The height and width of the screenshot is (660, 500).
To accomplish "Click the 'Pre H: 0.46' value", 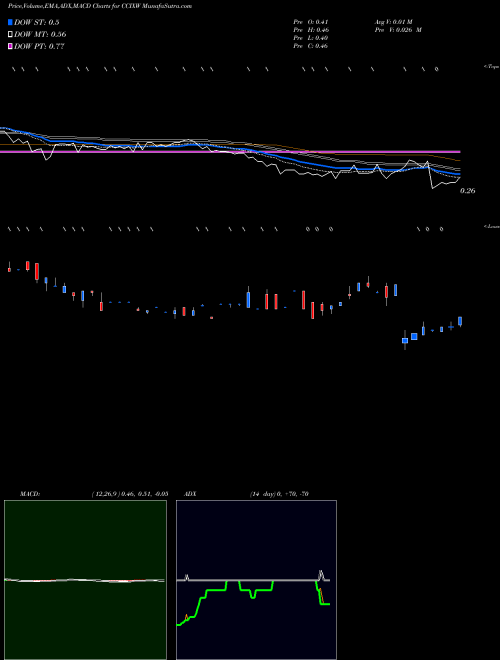I will pos(311,30).
